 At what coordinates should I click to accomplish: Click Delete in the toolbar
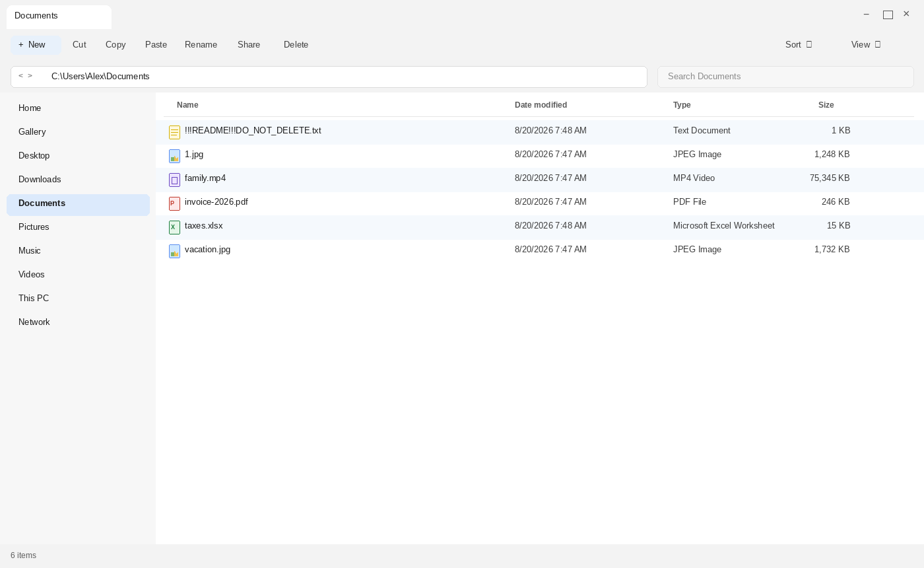[296, 45]
